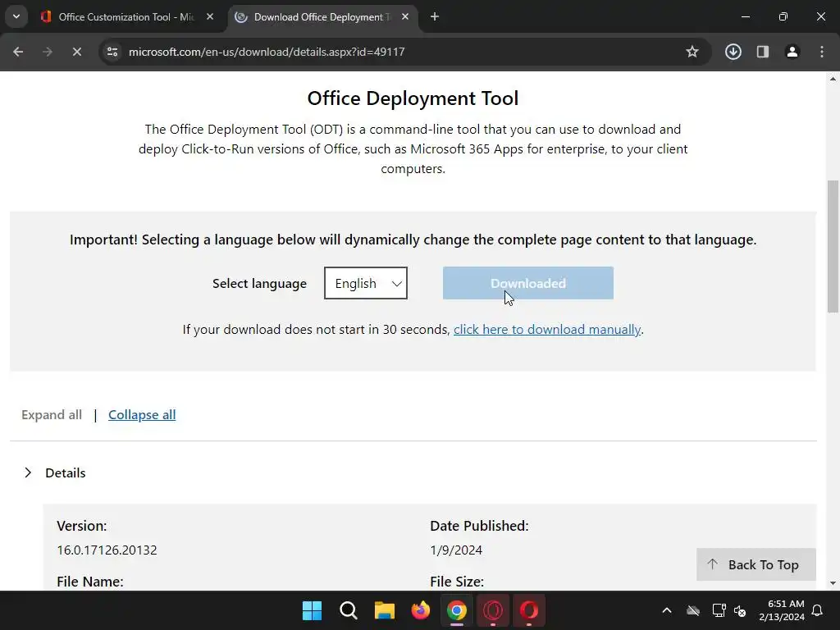
Task: Open the Select language dropdown
Action: click(x=366, y=283)
